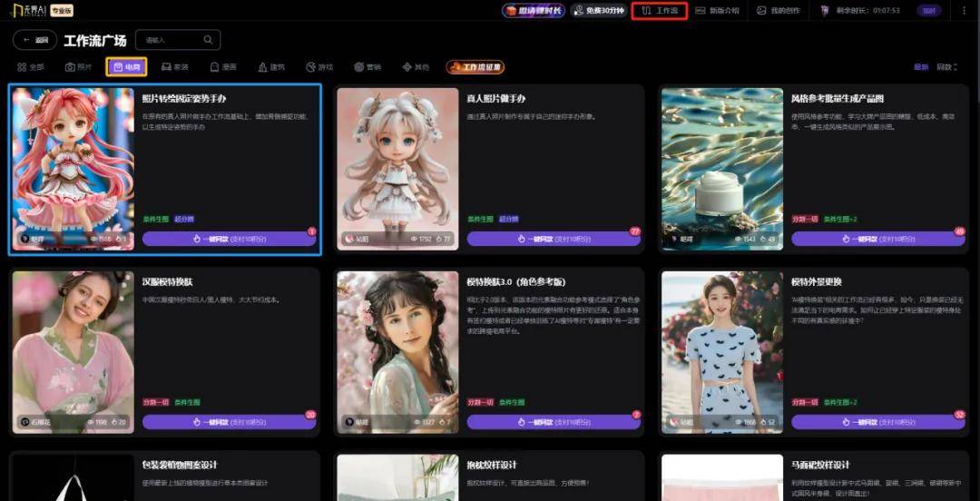Screen dimensions: 980x501
Task: Click the workflow search input field
Action: (x=171, y=40)
